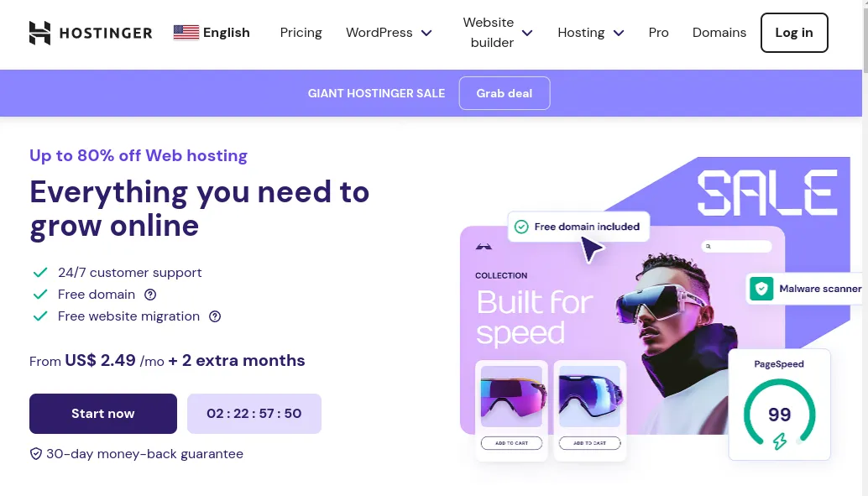Click the left sunglasses product thumbnail
The image size is (868, 496).
point(511,397)
